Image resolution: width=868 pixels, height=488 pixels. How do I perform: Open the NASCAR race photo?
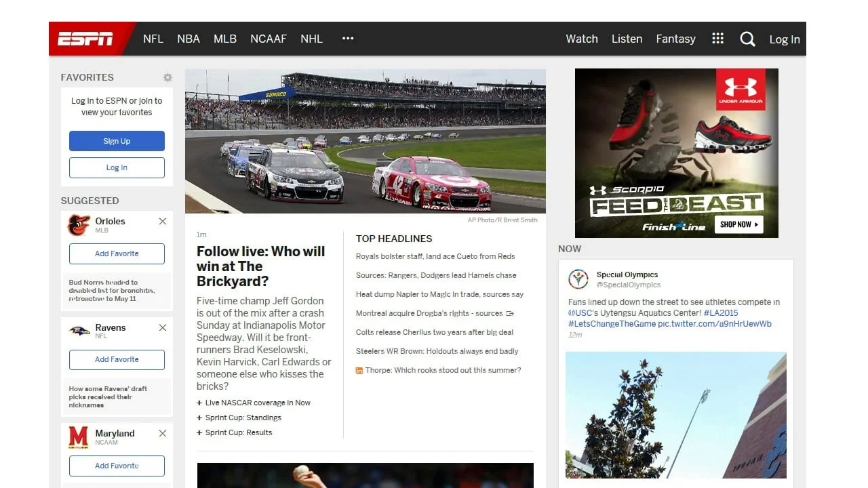tap(366, 141)
